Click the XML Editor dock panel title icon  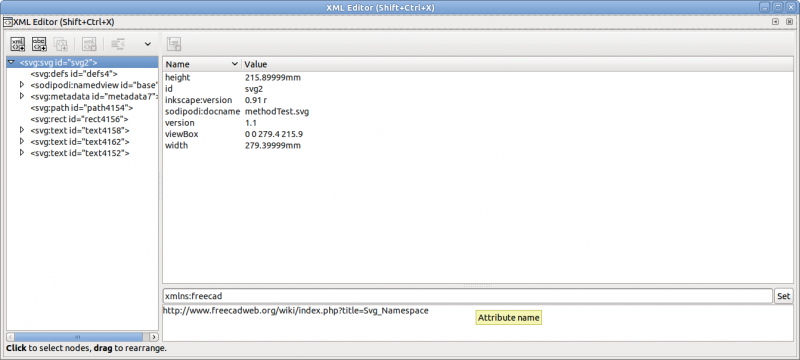pyautogui.click(x=8, y=22)
